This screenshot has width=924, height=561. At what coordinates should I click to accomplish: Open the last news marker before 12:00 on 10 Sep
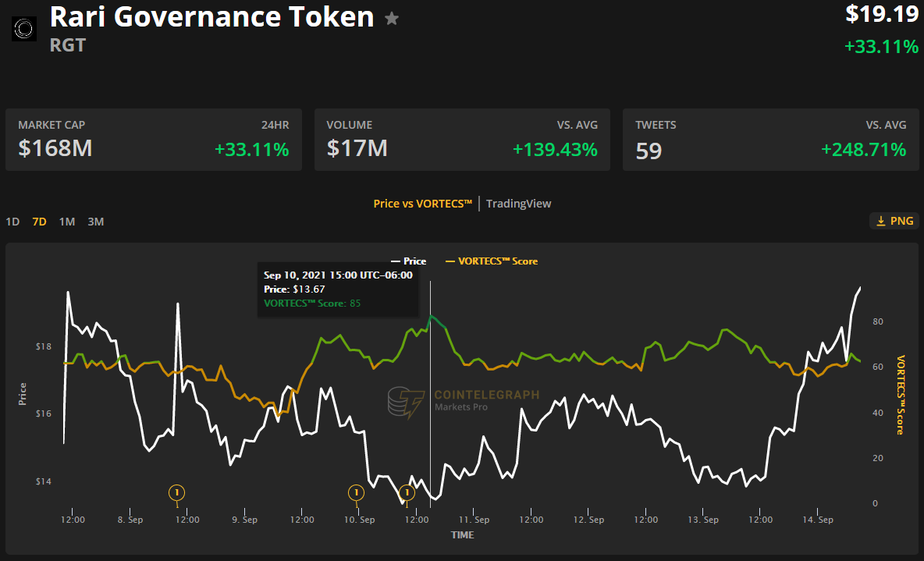[407, 492]
